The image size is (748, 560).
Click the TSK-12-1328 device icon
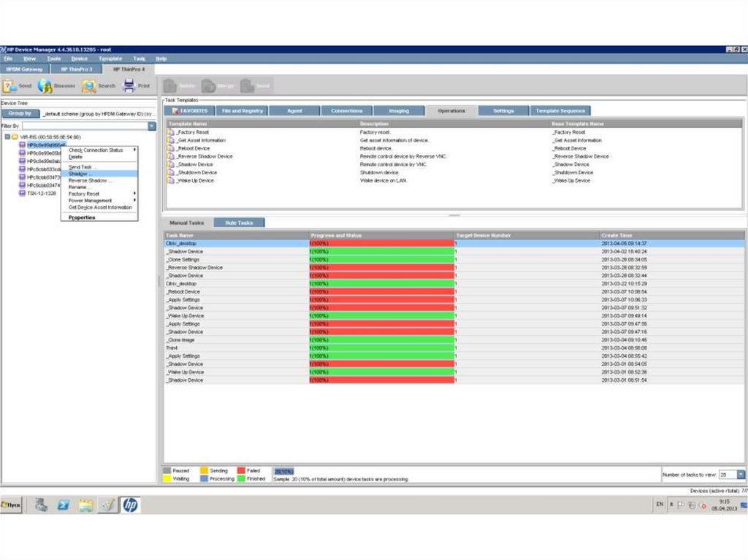(22, 193)
